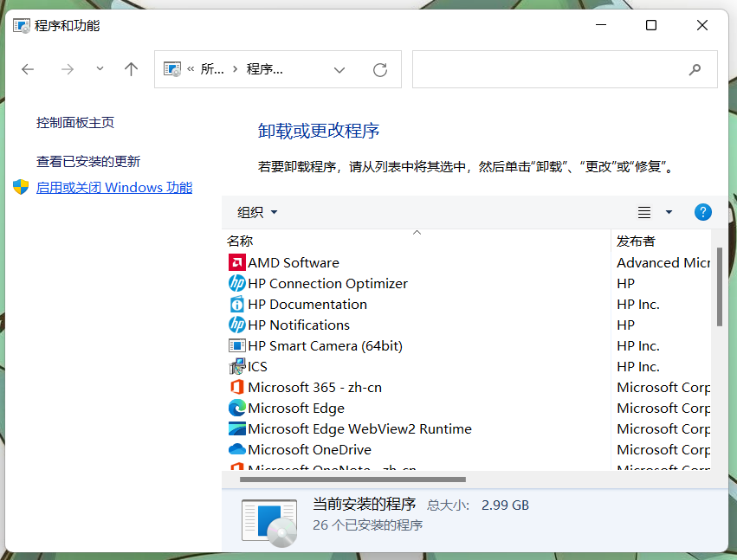The height and width of the screenshot is (560, 737).
Task: Open the 组织 dropdown menu
Action: point(257,212)
